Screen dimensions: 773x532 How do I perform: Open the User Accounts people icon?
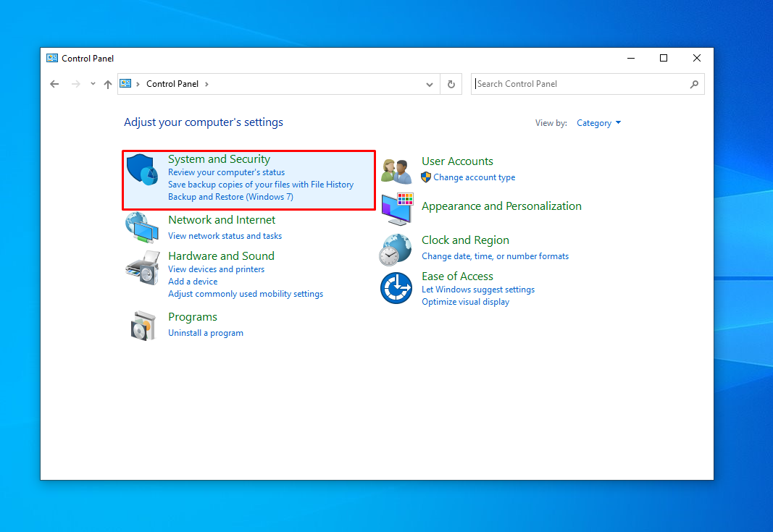tap(397, 172)
